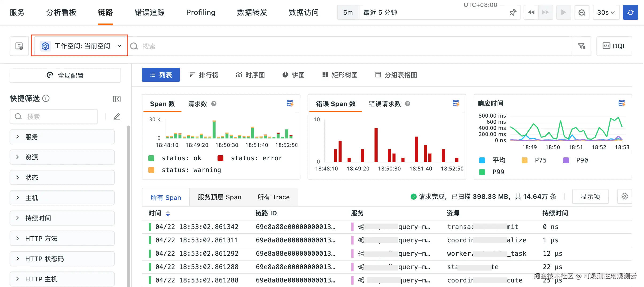Pin the time range with the pushpin icon
The width and height of the screenshot is (644, 287).
click(x=513, y=13)
